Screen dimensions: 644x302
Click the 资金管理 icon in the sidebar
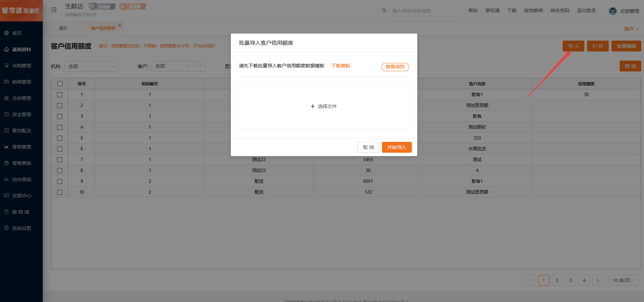pyautogui.click(x=6, y=114)
